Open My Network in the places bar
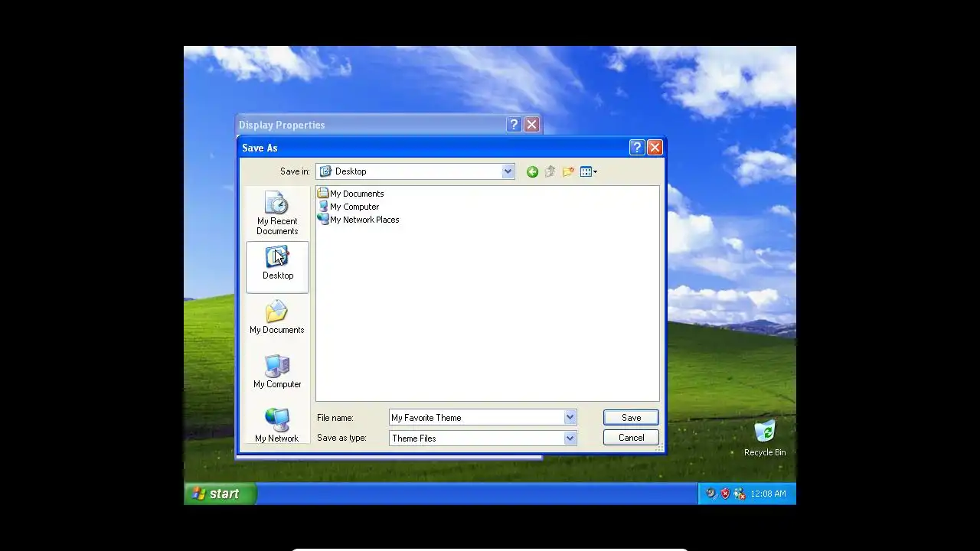The image size is (980, 551). 277,425
